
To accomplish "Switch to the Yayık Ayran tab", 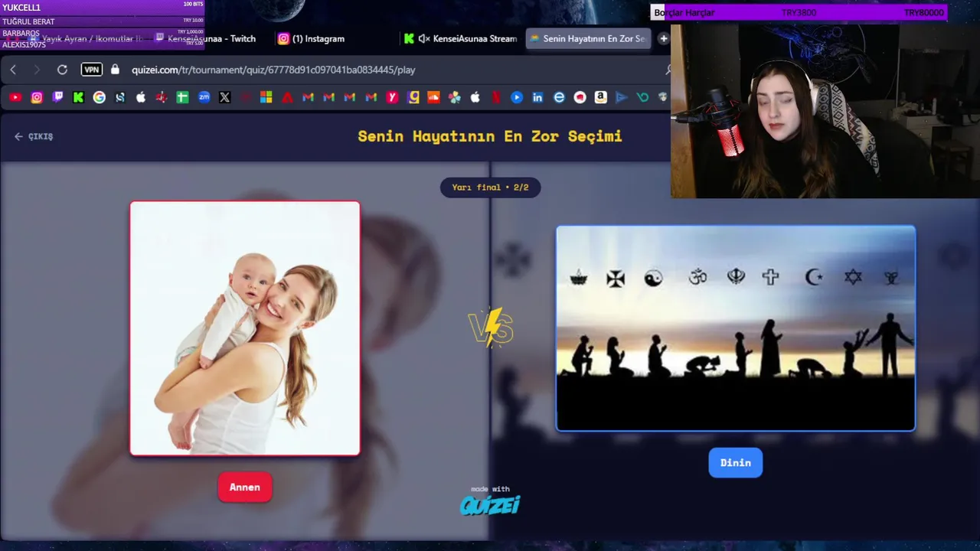I will point(84,38).
